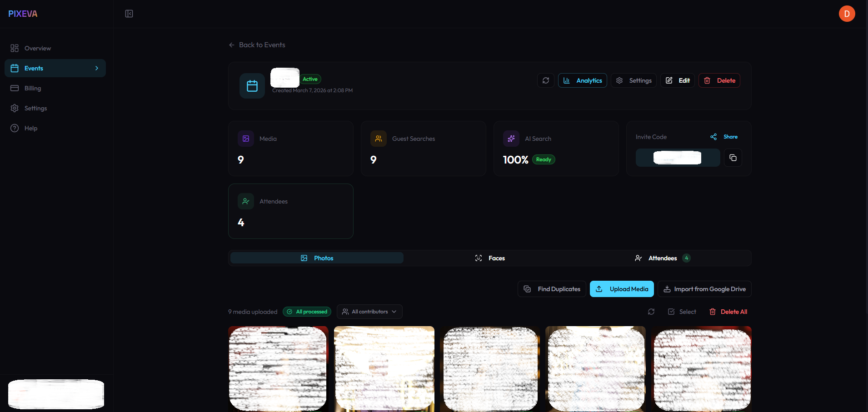Open the Settings gear in the sidebar

coord(15,108)
